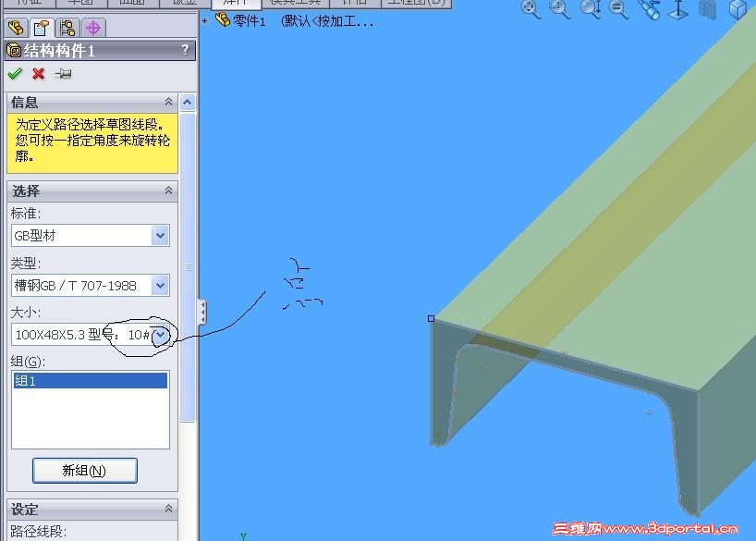Collapse the side panel via splitter handle
Image resolution: width=756 pixels, height=541 pixels.
pyautogui.click(x=202, y=313)
